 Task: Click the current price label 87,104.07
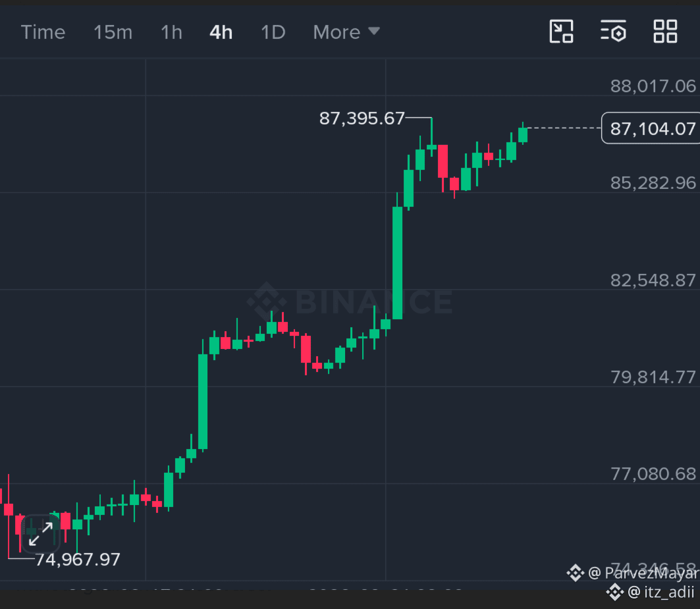pos(652,128)
